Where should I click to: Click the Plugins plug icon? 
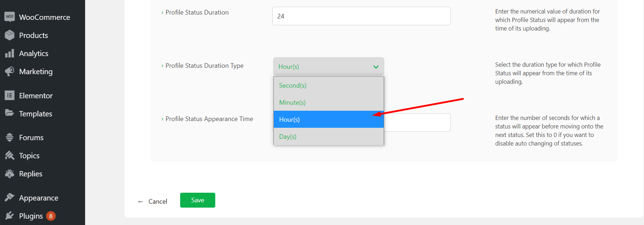[x=10, y=216]
